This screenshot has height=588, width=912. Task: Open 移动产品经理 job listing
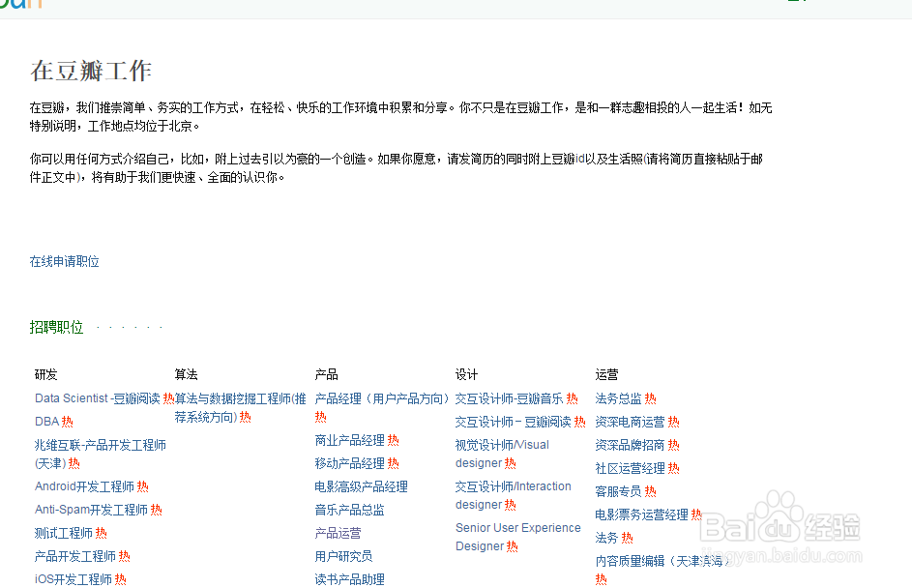[x=349, y=463]
